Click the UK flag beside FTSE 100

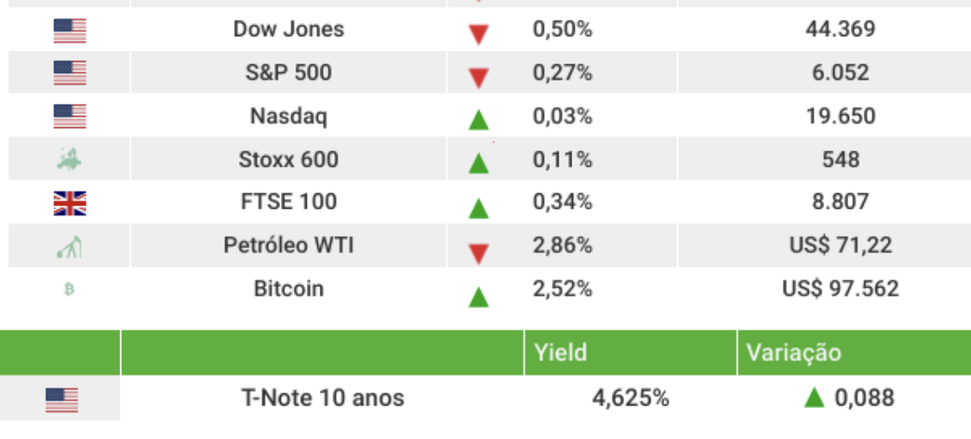pyautogui.click(x=70, y=204)
